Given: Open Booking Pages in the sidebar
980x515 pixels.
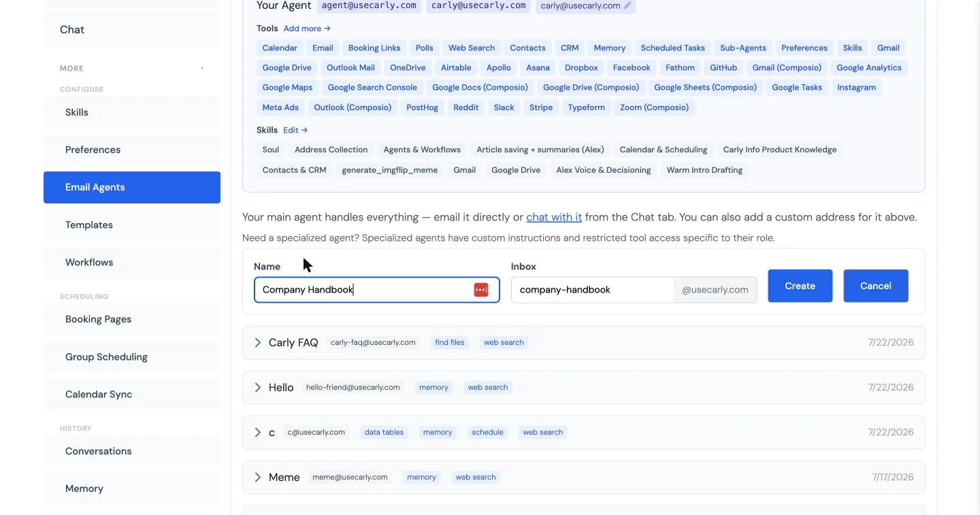Looking at the screenshot, I should coord(132,319).
